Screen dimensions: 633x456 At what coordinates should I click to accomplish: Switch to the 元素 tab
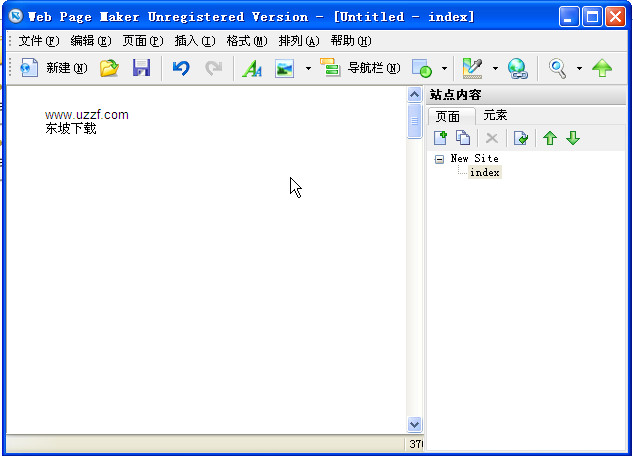pyautogui.click(x=495, y=115)
